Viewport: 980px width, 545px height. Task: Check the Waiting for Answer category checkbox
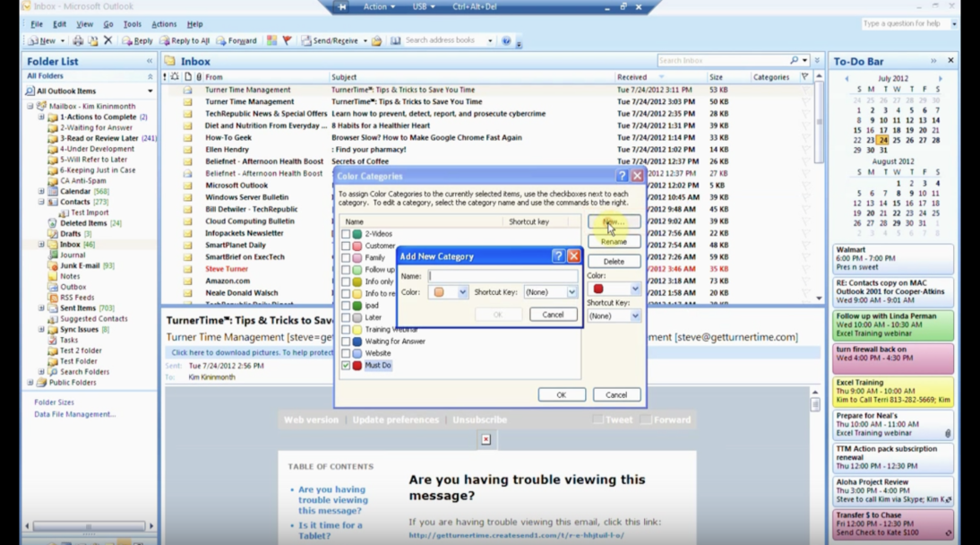pyautogui.click(x=346, y=341)
